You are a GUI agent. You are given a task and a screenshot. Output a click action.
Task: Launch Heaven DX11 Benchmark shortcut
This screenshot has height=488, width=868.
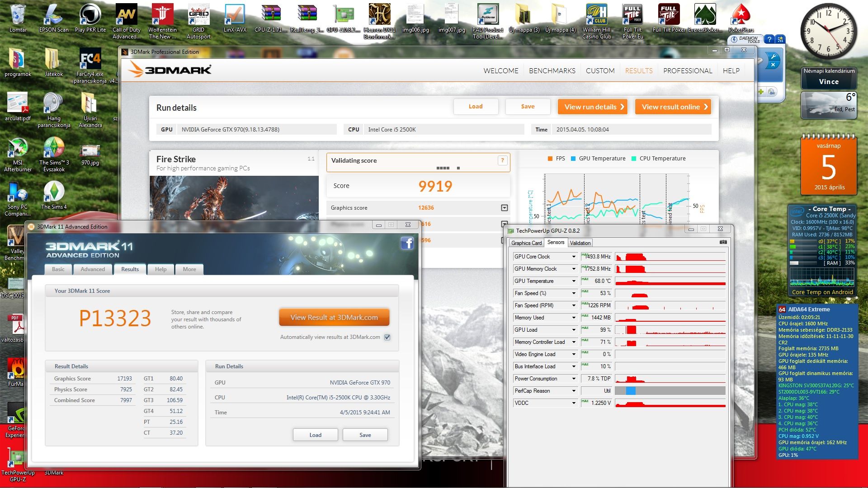click(x=379, y=21)
